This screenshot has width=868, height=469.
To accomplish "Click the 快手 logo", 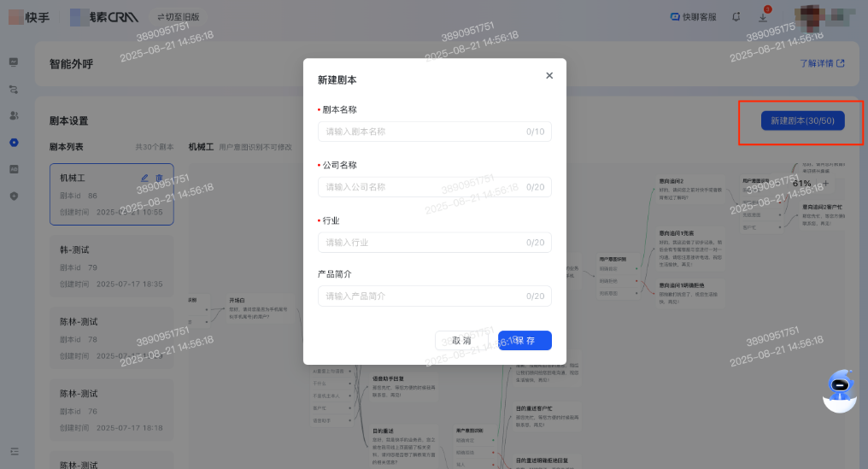I will coord(29,17).
